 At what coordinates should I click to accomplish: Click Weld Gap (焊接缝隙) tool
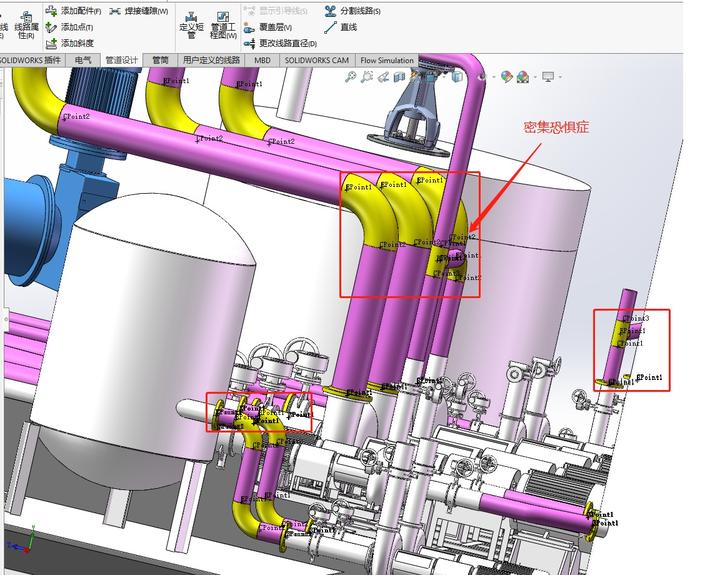[139, 11]
